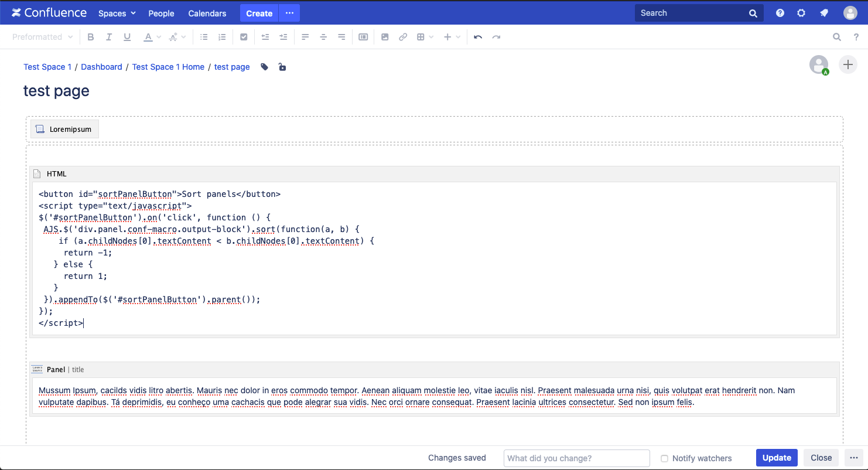This screenshot has width=868, height=470.
Task: Enable the Notify watchers checkbox
Action: click(664, 458)
